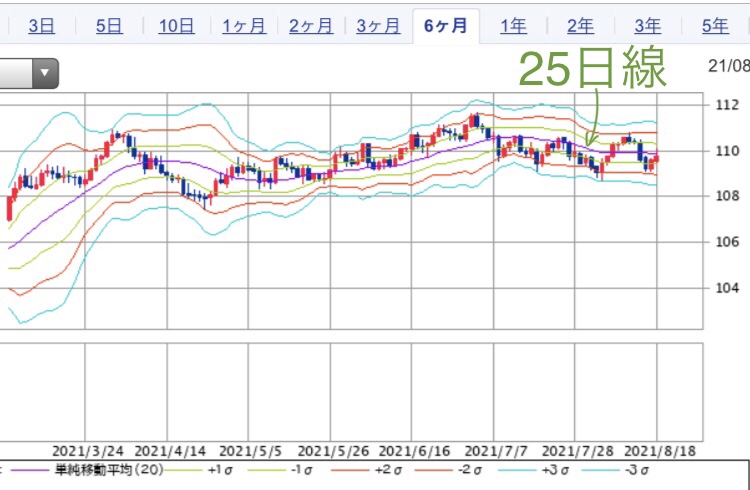Switch chart to 3日 period tab

tap(41, 26)
